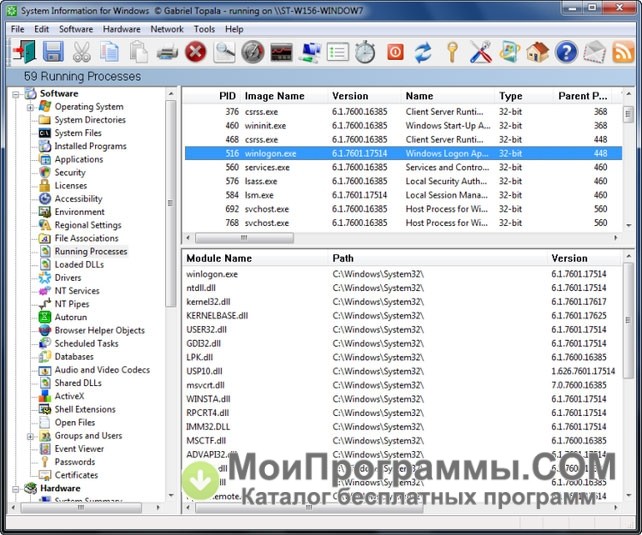
Task: Click the golden key icon
Action: tap(452, 52)
